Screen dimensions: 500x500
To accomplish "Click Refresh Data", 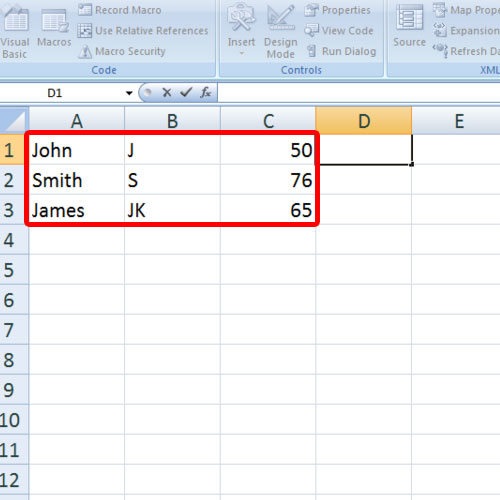I will click(466, 52).
